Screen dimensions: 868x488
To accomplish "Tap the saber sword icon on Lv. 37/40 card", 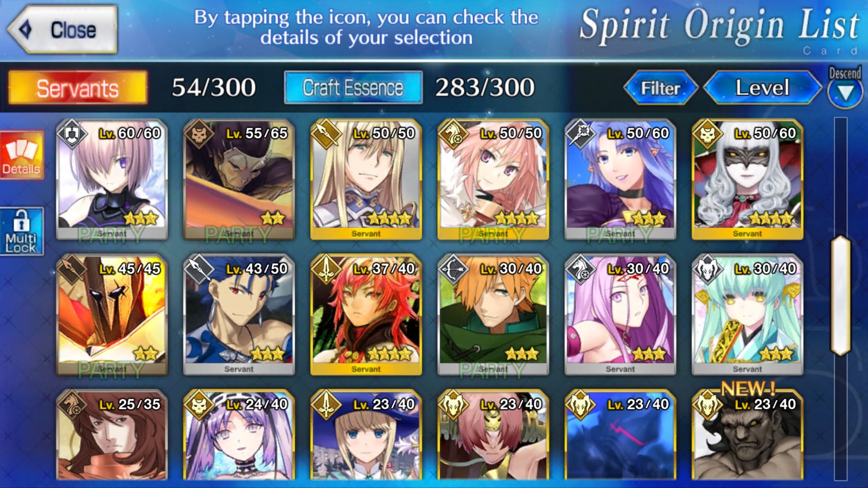I will tap(326, 269).
